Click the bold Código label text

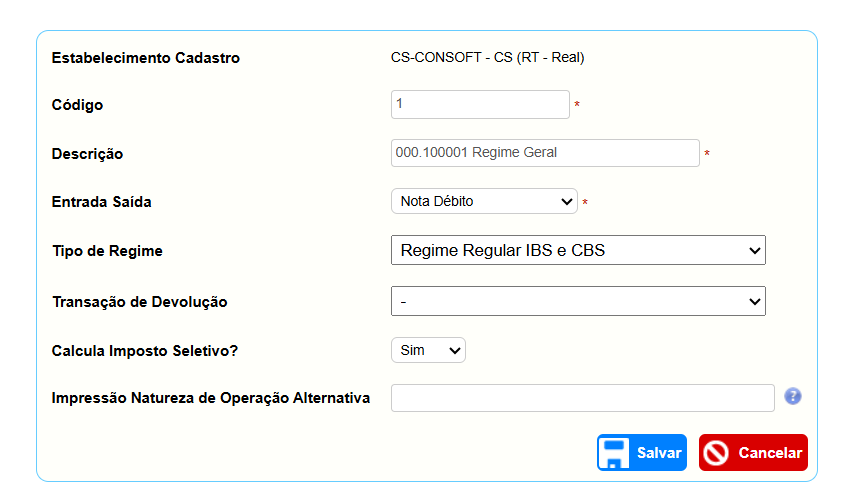coord(77,105)
